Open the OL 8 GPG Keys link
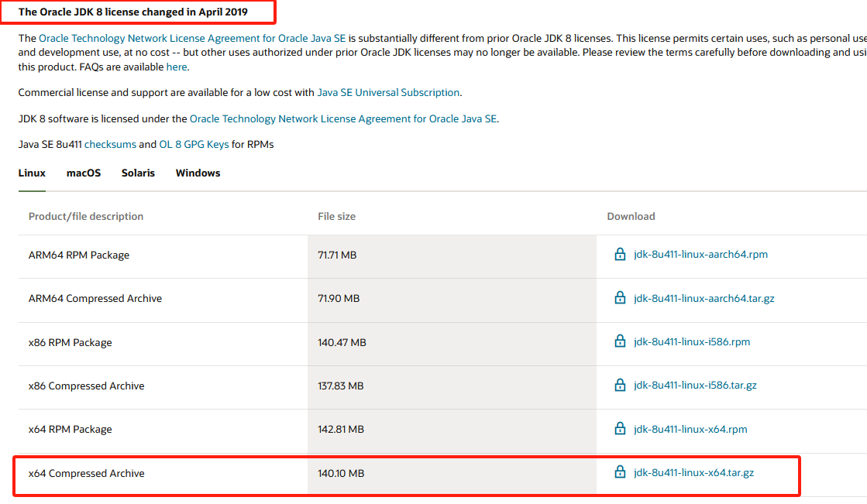The image size is (867, 504). pos(194,144)
